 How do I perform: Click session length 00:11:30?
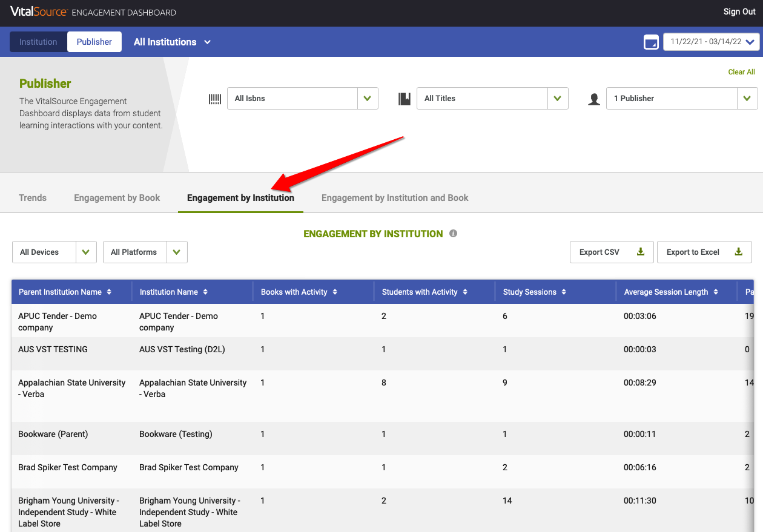point(640,501)
